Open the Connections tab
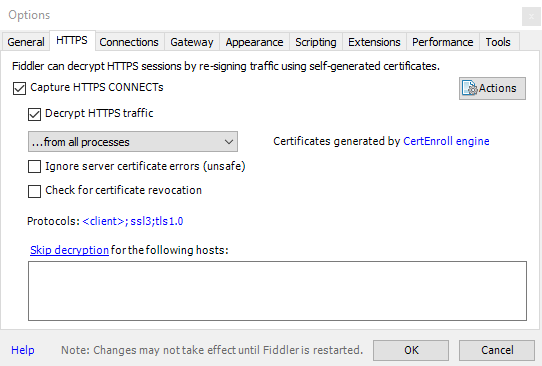This screenshot has height=366, width=542. [129, 42]
